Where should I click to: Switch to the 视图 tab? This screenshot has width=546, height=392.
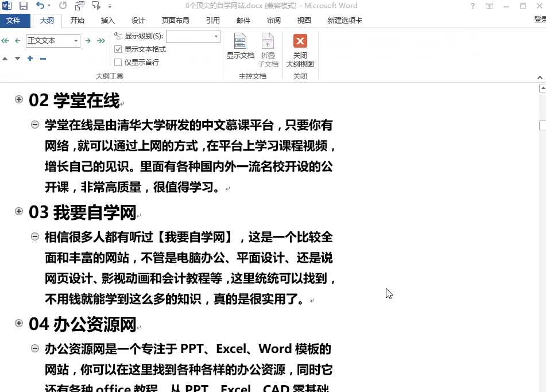[304, 21]
